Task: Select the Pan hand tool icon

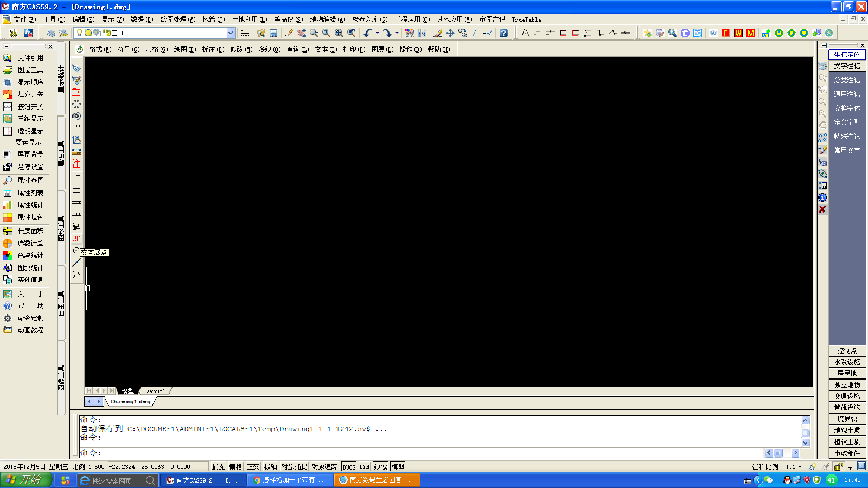Action: (x=301, y=33)
